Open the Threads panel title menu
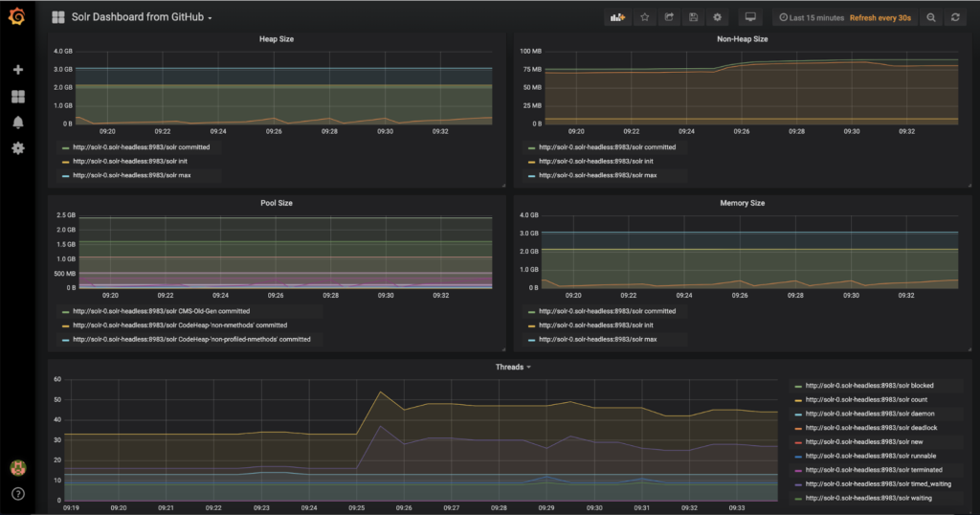Screen dimensions: 980x515 coord(513,367)
